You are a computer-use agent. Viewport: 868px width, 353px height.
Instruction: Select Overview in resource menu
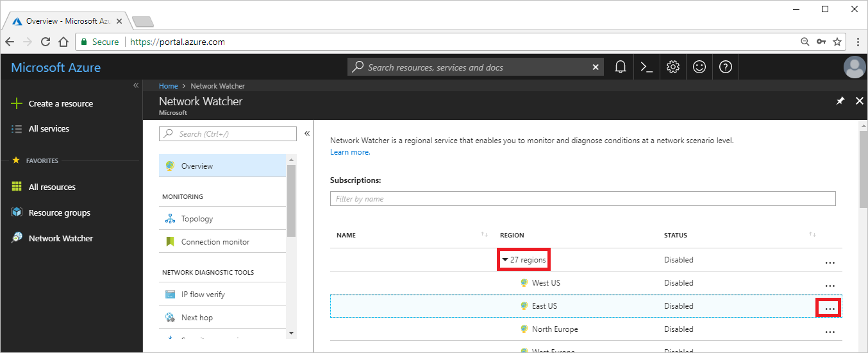222,166
